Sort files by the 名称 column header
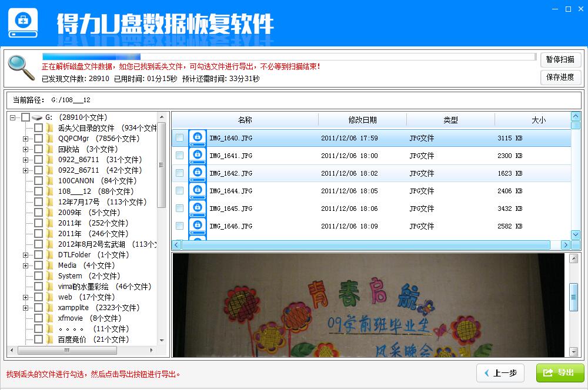The image size is (588, 390). 245,119
